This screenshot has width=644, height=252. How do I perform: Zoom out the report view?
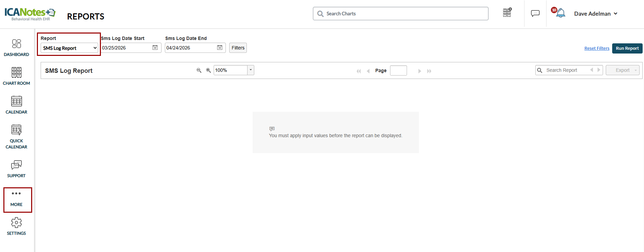199,70
